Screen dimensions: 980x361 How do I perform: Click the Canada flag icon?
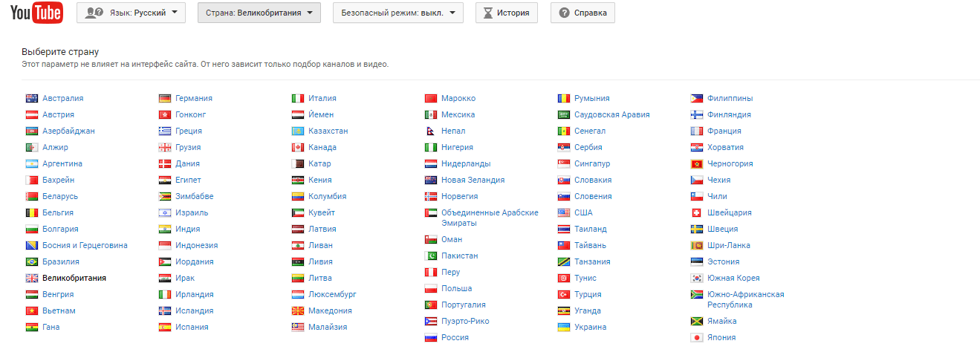298,147
